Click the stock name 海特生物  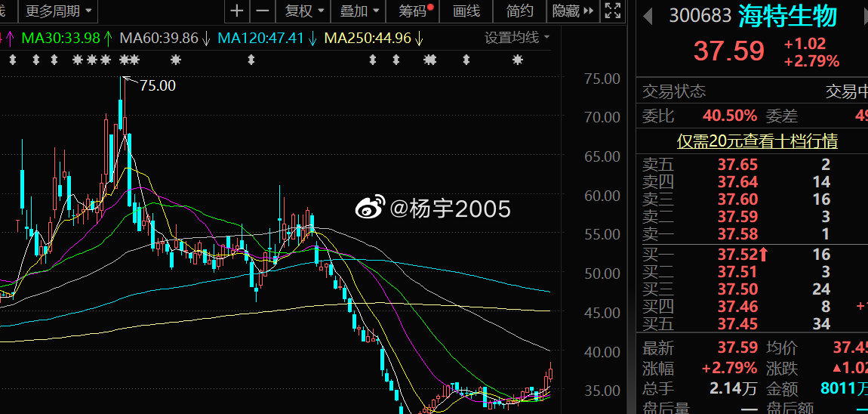click(x=787, y=16)
